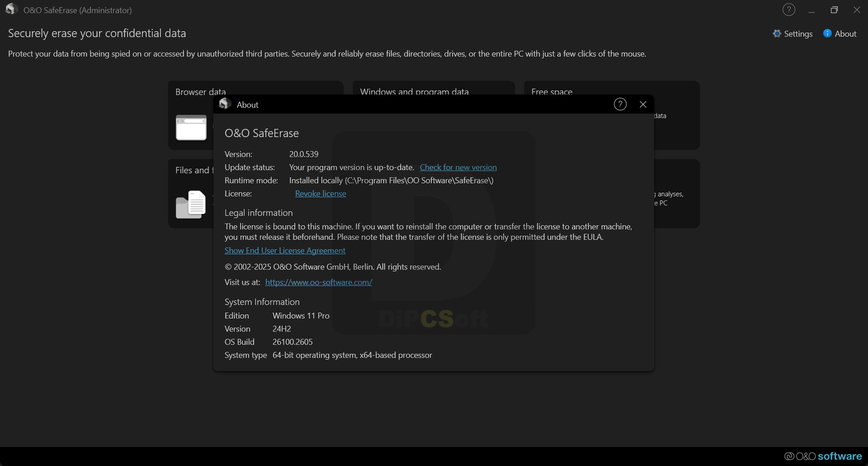The width and height of the screenshot is (868, 466).
Task: Click the version number 20.0.539
Action: [x=304, y=154]
